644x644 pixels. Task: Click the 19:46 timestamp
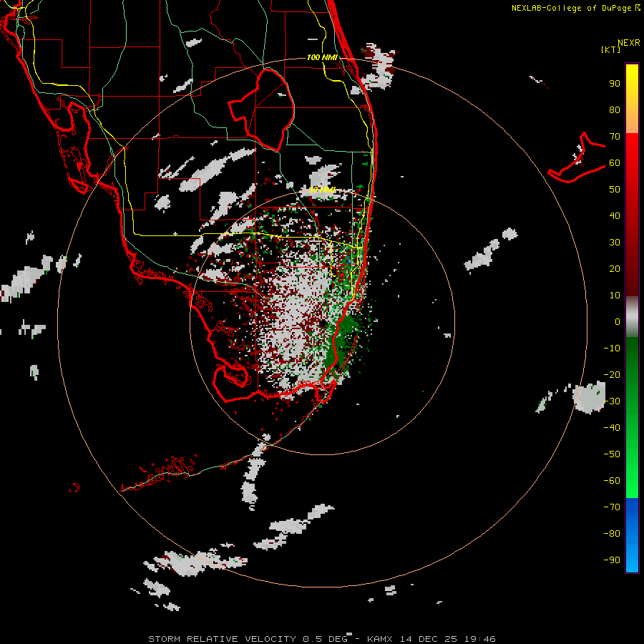click(x=479, y=639)
